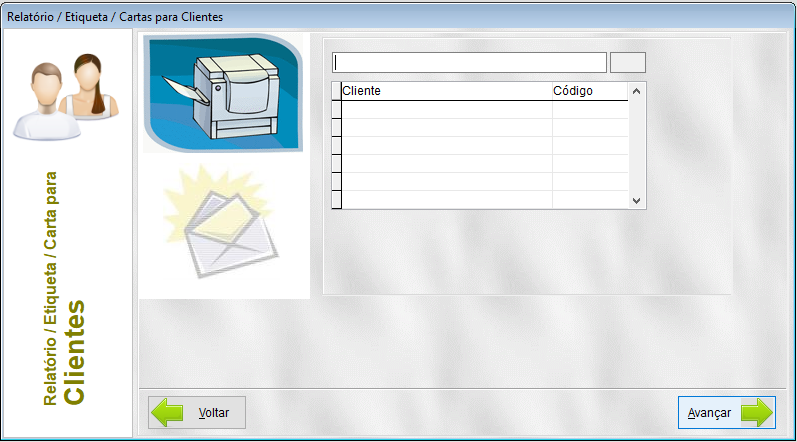Click the green right arrow on Avançar

[x=757, y=412]
